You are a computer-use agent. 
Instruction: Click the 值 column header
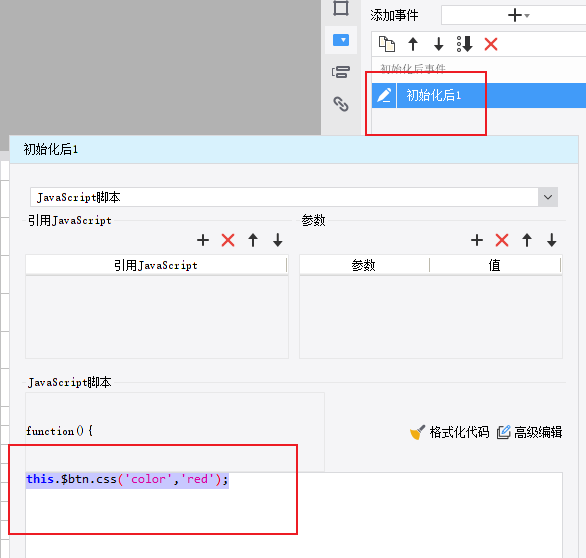point(495,265)
